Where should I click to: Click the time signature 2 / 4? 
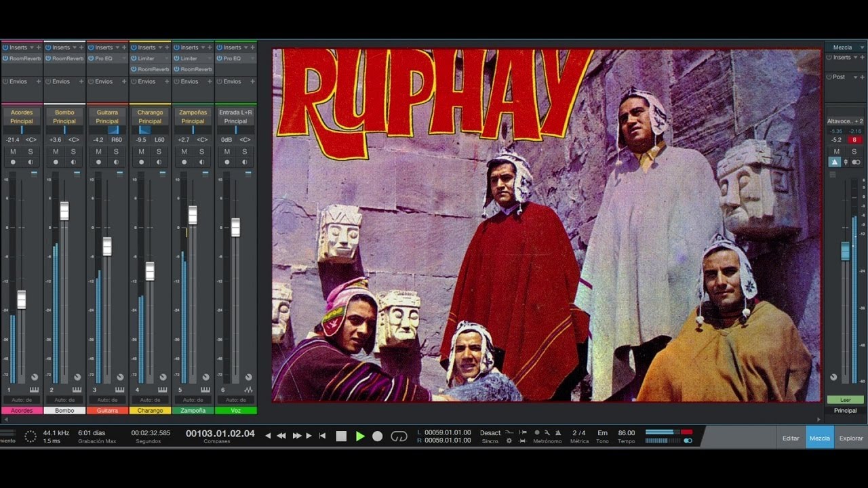click(x=579, y=432)
